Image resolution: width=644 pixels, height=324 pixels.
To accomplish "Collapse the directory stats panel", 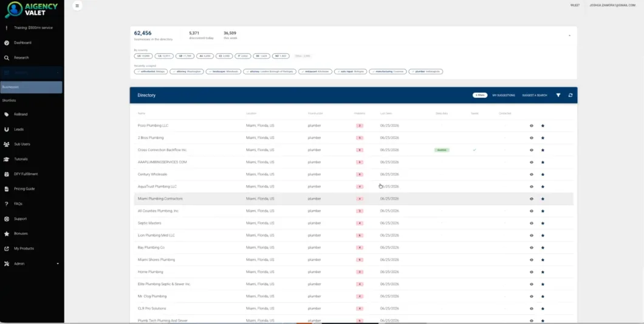I will point(569,36).
